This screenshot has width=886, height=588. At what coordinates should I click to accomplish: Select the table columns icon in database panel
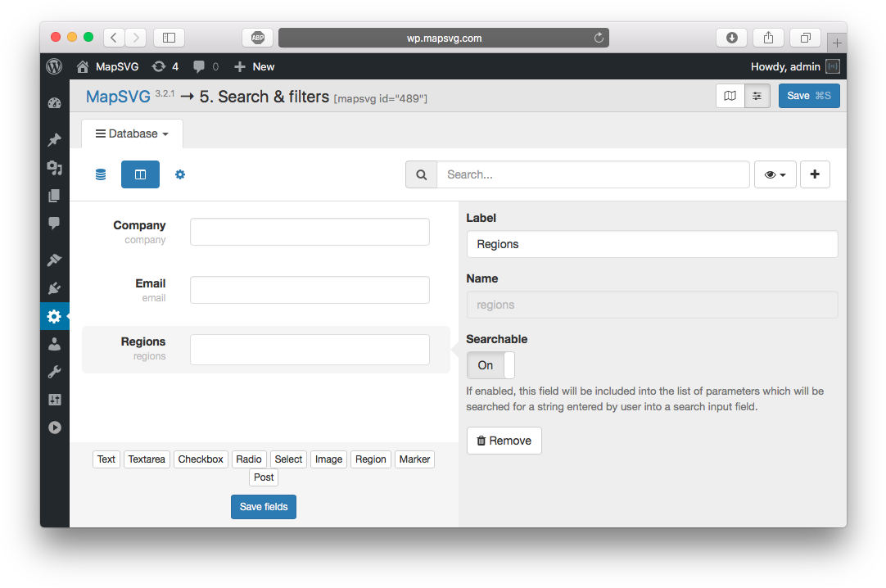pos(140,174)
